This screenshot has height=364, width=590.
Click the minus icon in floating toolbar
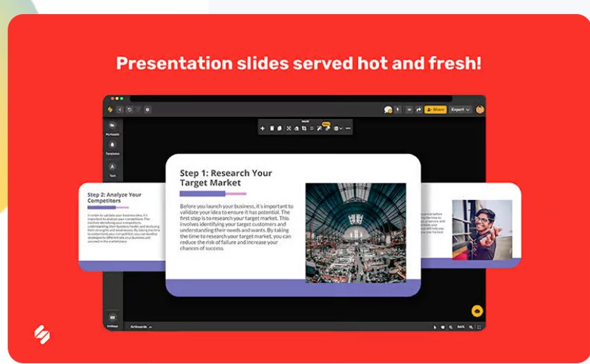click(x=348, y=128)
